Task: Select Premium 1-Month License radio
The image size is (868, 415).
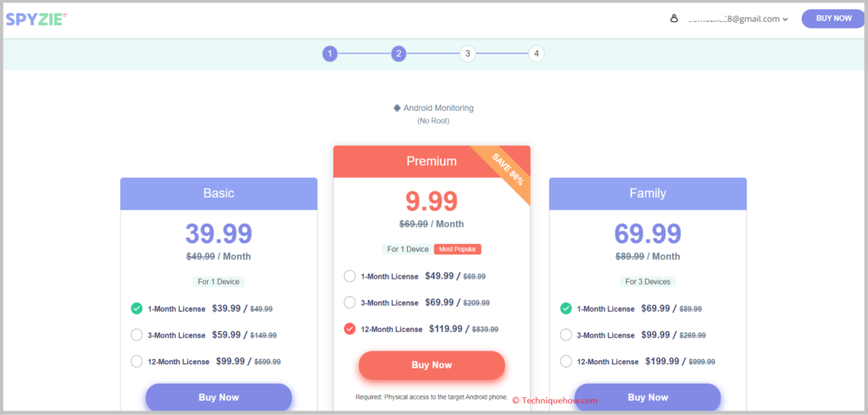Action: [350, 276]
